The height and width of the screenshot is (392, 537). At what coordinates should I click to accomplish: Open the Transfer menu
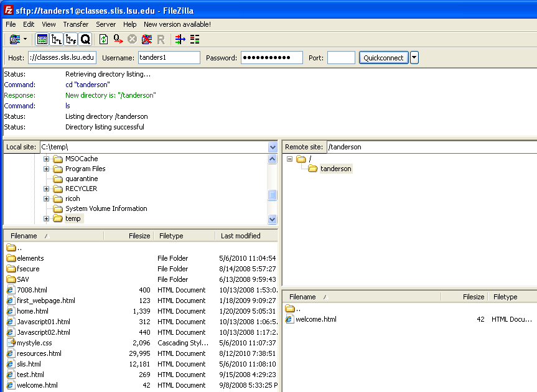pyautogui.click(x=75, y=24)
